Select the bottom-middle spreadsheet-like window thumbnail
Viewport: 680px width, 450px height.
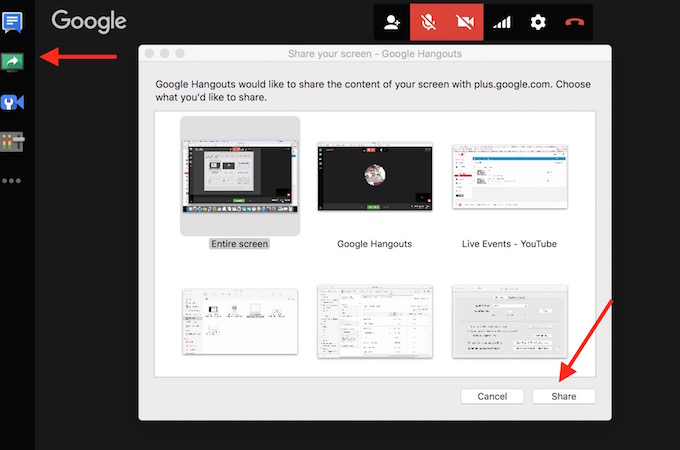(374, 320)
